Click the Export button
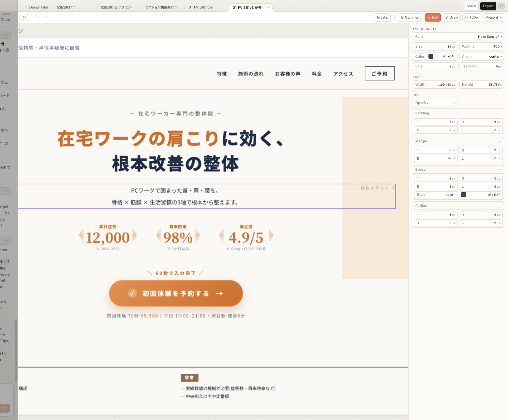The width and height of the screenshot is (508, 420). 488,6
